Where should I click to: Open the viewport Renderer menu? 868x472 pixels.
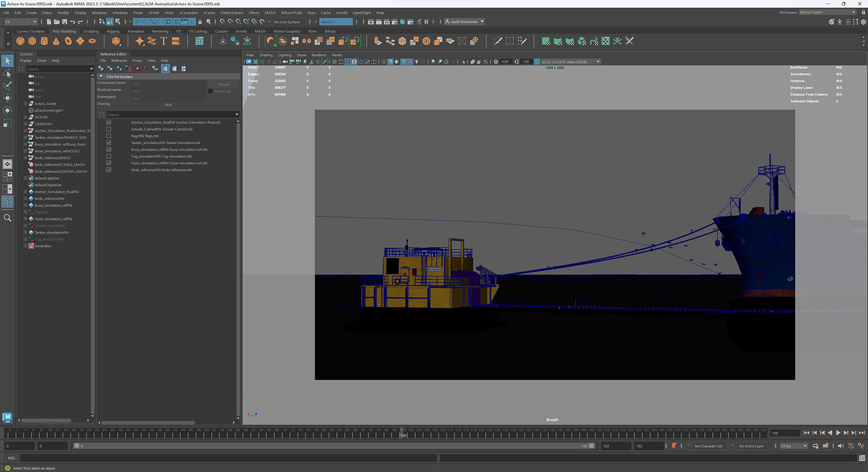click(319, 55)
